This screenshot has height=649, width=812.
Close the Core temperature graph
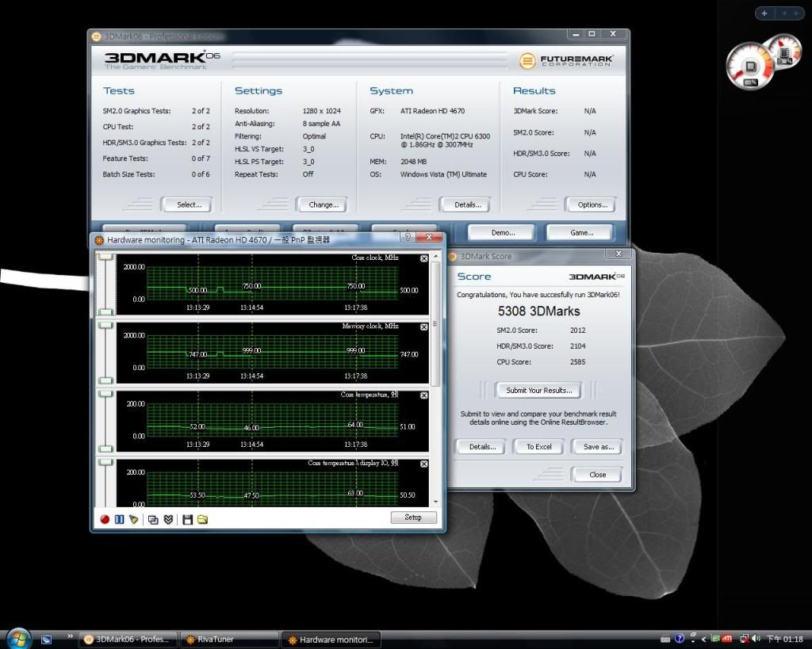click(x=424, y=395)
